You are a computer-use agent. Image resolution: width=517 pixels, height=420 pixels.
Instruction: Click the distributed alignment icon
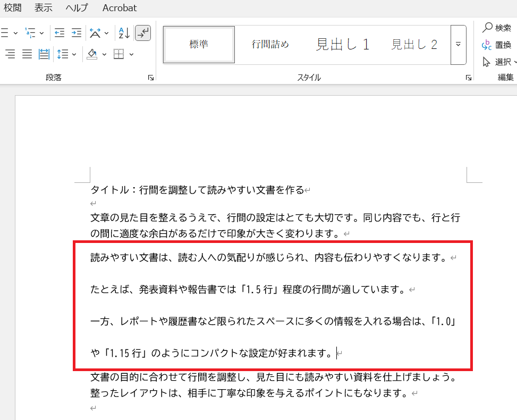pyautogui.click(x=44, y=54)
